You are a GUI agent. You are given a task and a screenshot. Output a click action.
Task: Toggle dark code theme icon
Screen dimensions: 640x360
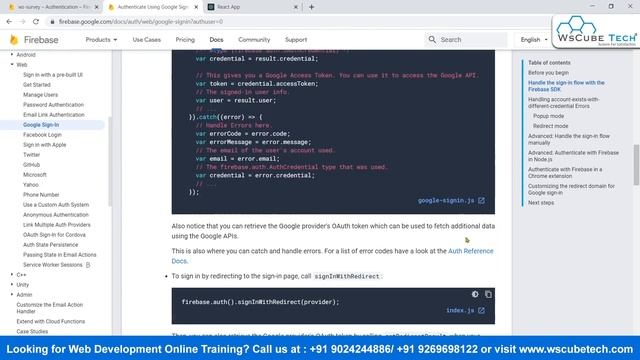pyautogui.click(x=475, y=294)
